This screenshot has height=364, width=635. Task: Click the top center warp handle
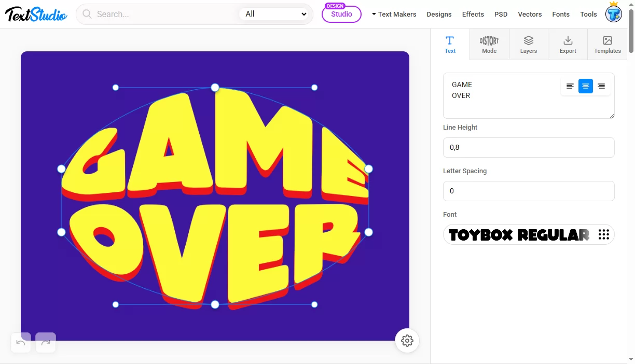[215, 88]
